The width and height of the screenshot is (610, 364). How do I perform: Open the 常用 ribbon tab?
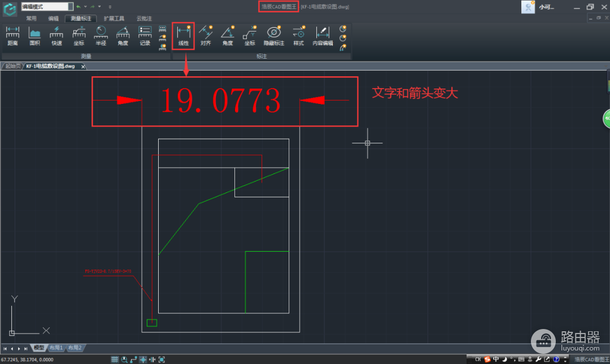pos(31,18)
